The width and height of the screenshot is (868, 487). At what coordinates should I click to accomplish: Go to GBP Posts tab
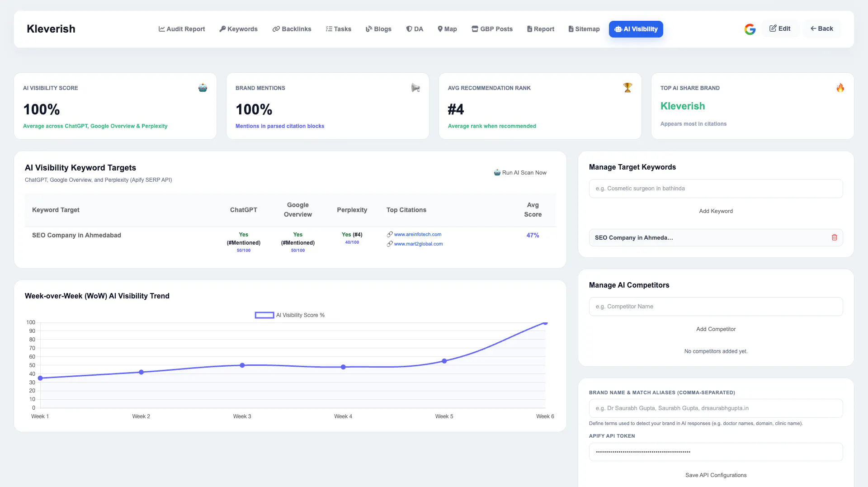click(492, 29)
